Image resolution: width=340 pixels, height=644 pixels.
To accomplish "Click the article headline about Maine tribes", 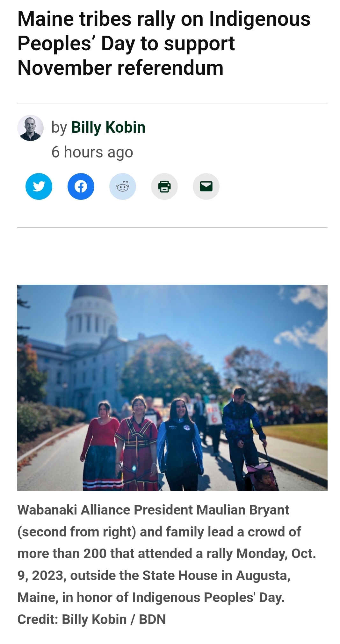I will coord(164,43).
